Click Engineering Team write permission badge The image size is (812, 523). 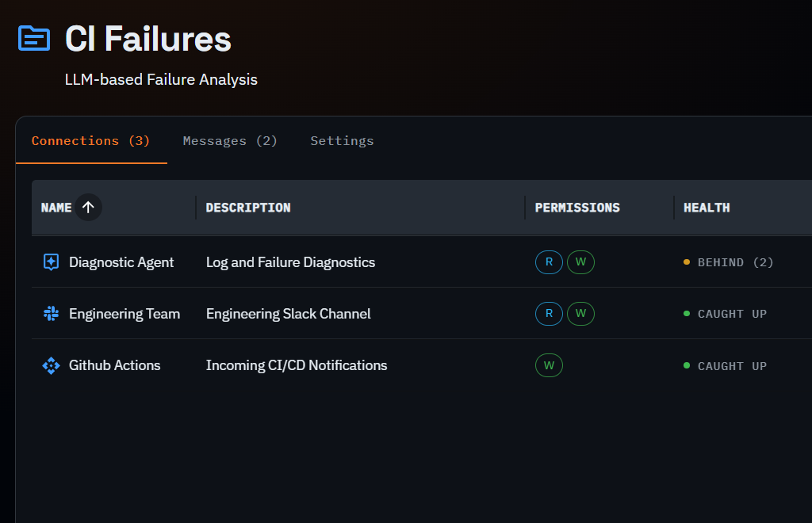580,314
